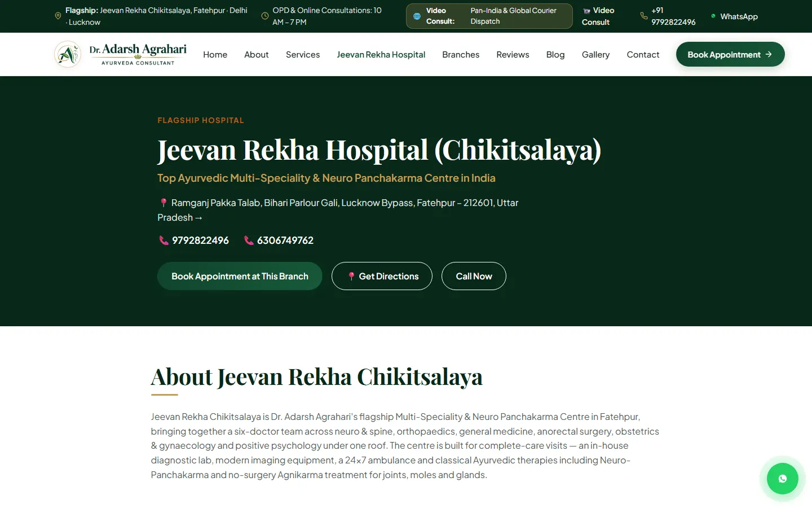Click the Flagship Jeevan Rekha Chikitsalaya location text
This screenshot has height=508, width=812.
156,16
